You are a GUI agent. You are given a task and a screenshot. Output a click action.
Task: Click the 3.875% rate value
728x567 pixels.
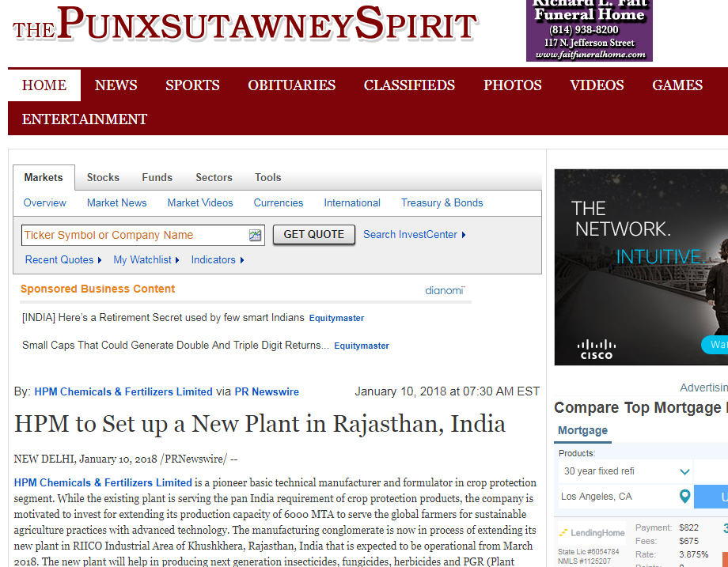pos(694,554)
